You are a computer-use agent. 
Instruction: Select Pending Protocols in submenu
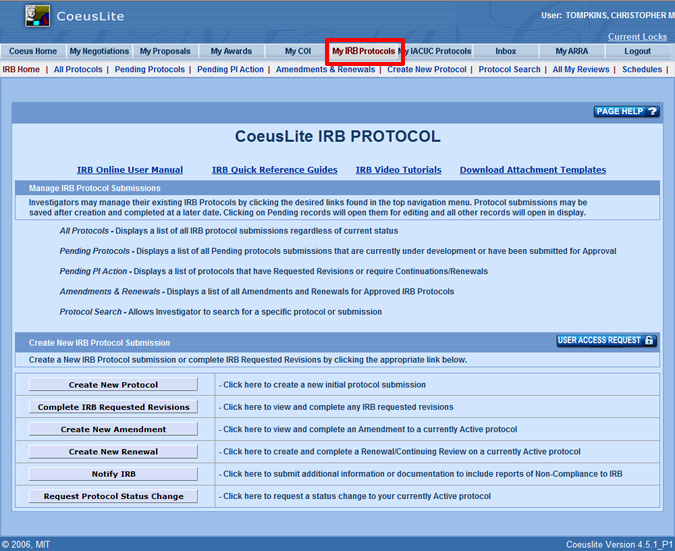tap(150, 70)
